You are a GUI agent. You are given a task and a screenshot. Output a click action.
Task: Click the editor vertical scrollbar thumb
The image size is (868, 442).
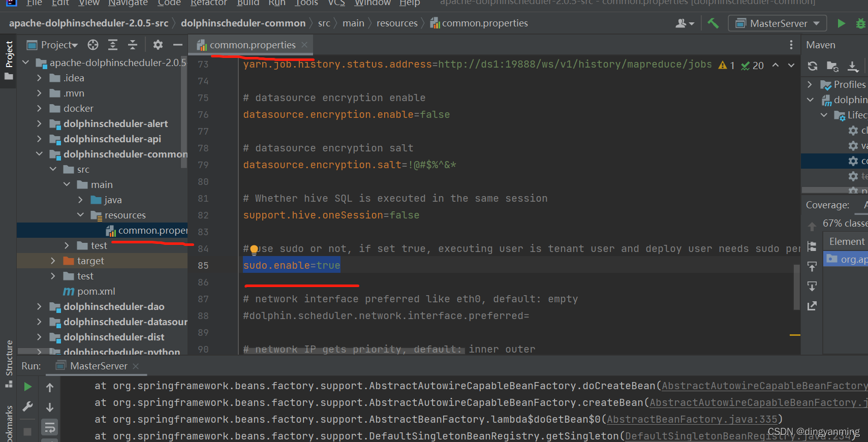(796, 287)
